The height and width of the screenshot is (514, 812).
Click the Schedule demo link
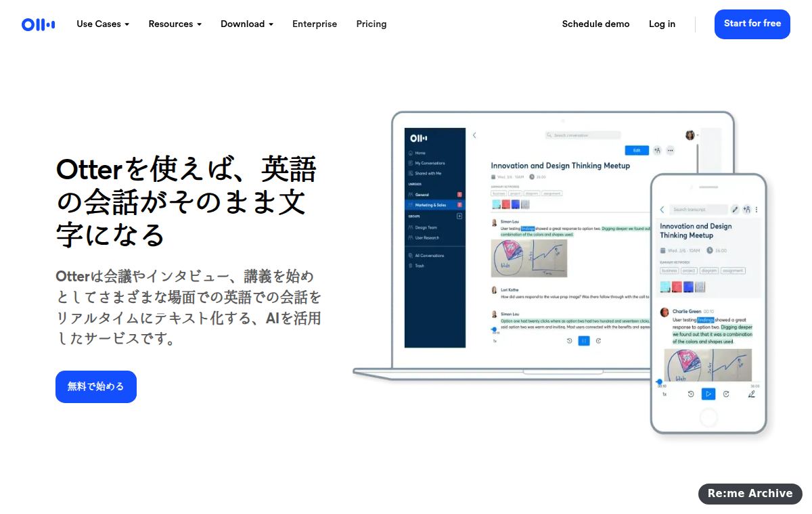(x=595, y=24)
